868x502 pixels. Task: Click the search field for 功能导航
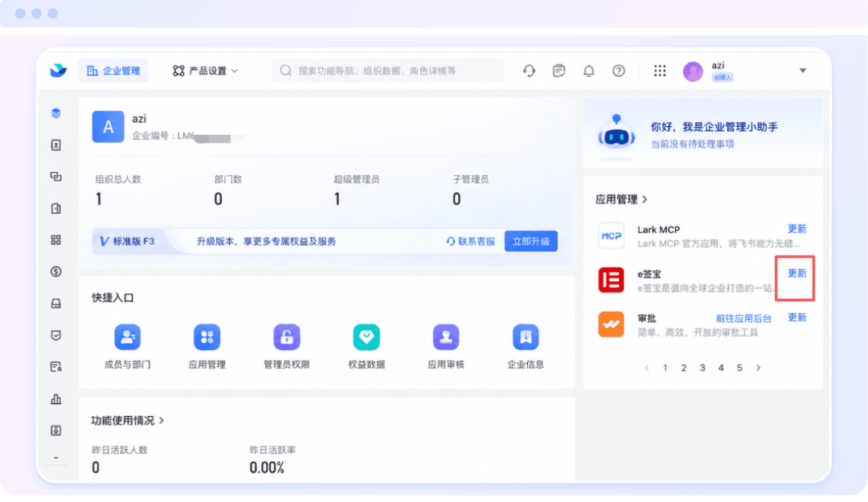tap(387, 71)
